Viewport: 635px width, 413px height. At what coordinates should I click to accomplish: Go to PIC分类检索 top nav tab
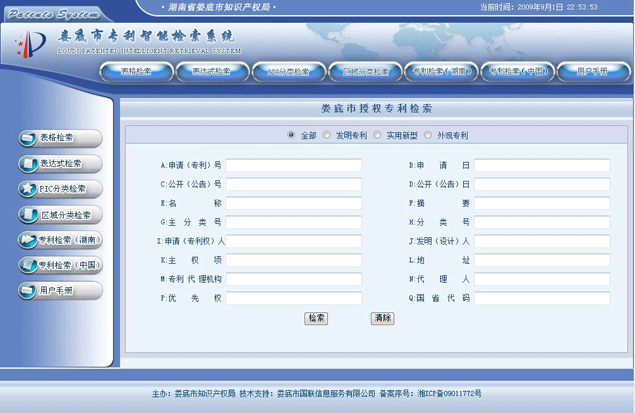point(288,72)
